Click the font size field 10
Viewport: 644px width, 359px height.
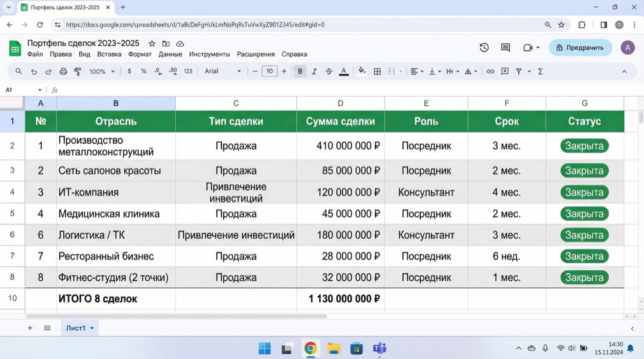click(269, 71)
